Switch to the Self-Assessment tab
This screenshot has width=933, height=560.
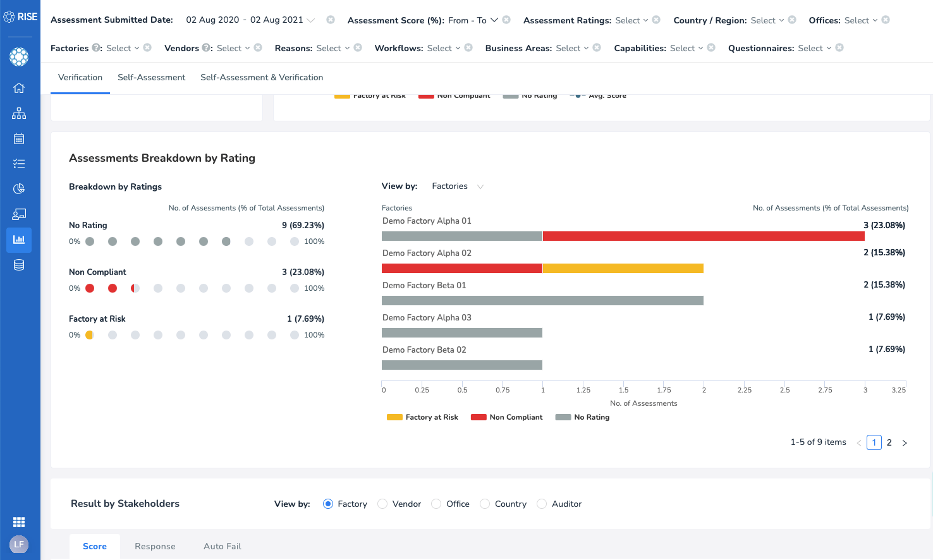point(151,78)
